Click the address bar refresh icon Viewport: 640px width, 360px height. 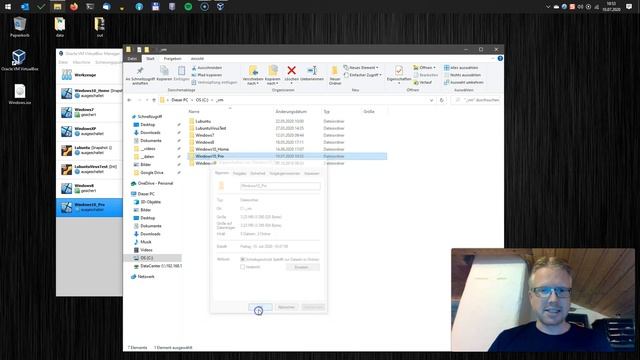[442, 100]
